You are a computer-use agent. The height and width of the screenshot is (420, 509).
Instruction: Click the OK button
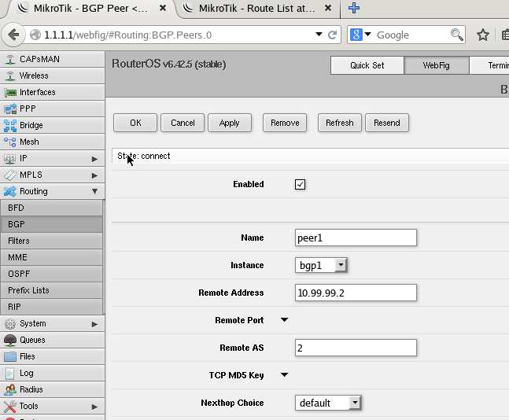click(x=135, y=123)
